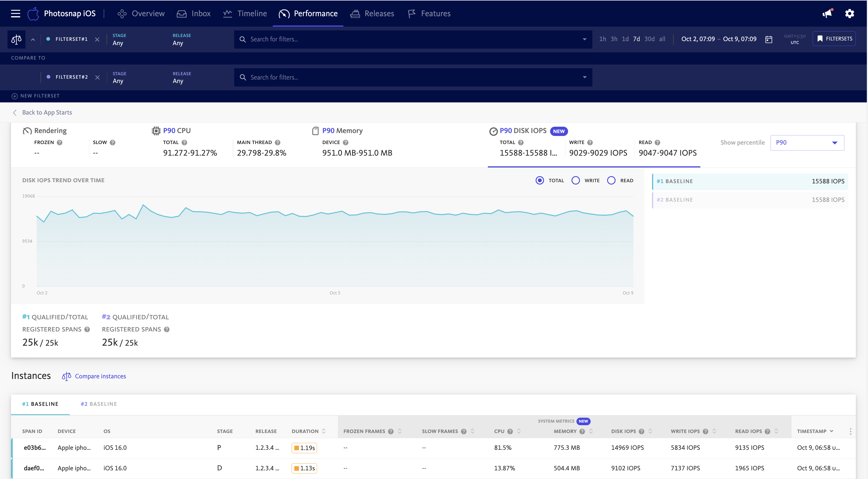Set time range to 1h
This screenshot has width=868, height=479.
pos(603,39)
